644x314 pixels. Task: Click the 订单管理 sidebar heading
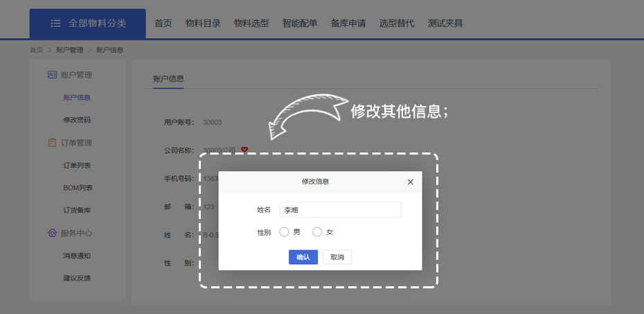(76, 143)
